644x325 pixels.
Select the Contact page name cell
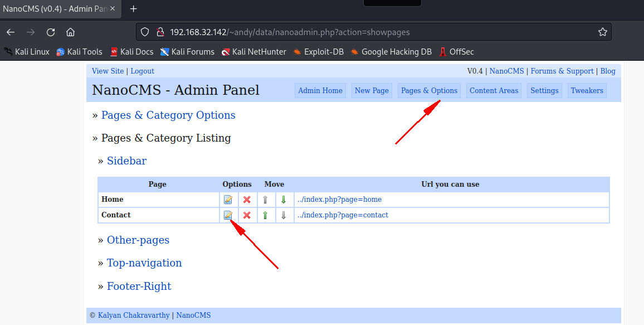(x=159, y=215)
